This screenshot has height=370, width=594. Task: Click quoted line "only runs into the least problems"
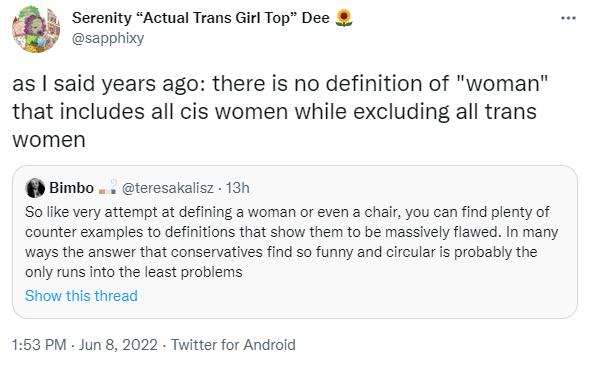pyautogui.click(x=134, y=272)
